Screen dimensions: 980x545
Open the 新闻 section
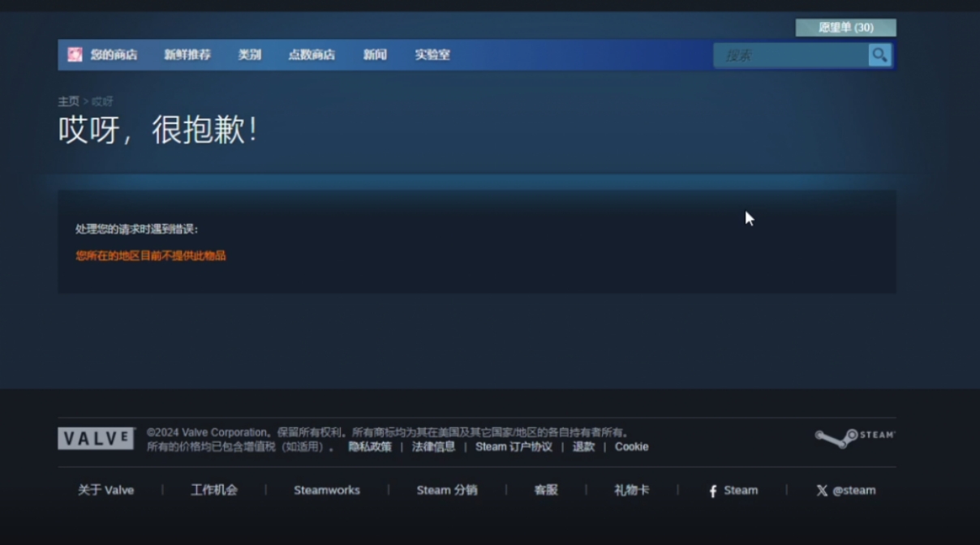(x=374, y=54)
